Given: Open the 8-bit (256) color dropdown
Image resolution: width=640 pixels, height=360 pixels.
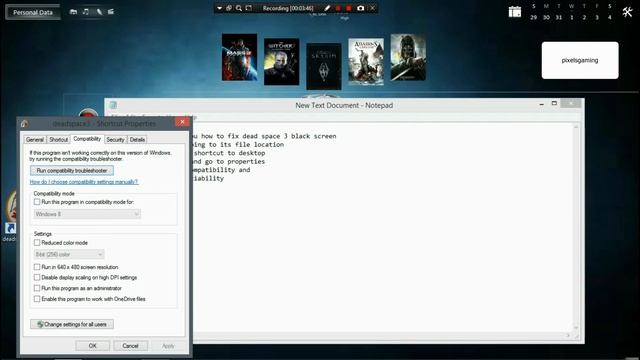Looking at the screenshot, I should (x=69, y=254).
